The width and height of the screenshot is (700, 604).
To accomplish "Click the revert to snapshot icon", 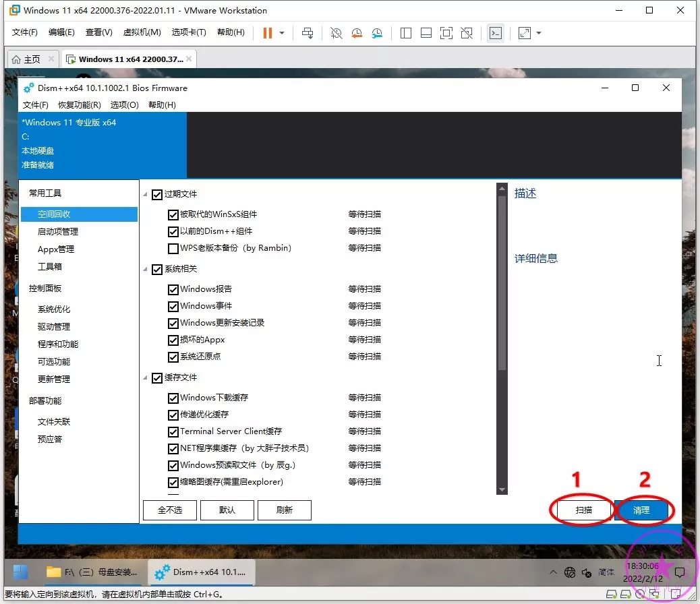I will pos(356,33).
